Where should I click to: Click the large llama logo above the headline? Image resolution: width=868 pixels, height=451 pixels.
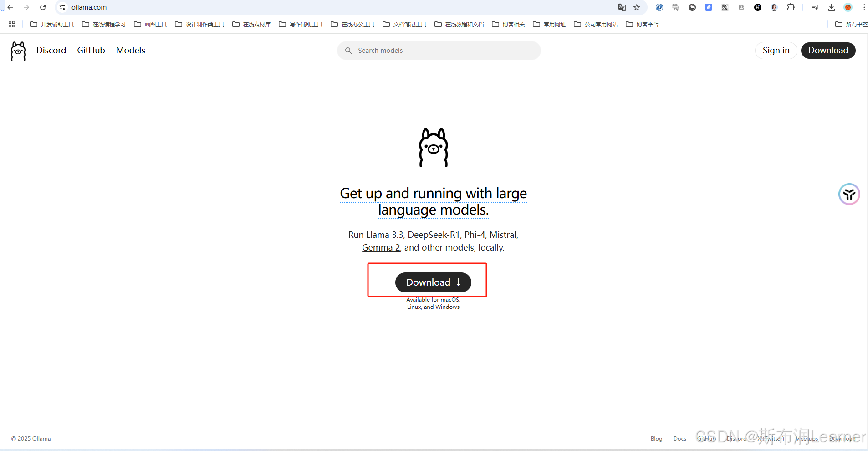[x=434, y=147]
